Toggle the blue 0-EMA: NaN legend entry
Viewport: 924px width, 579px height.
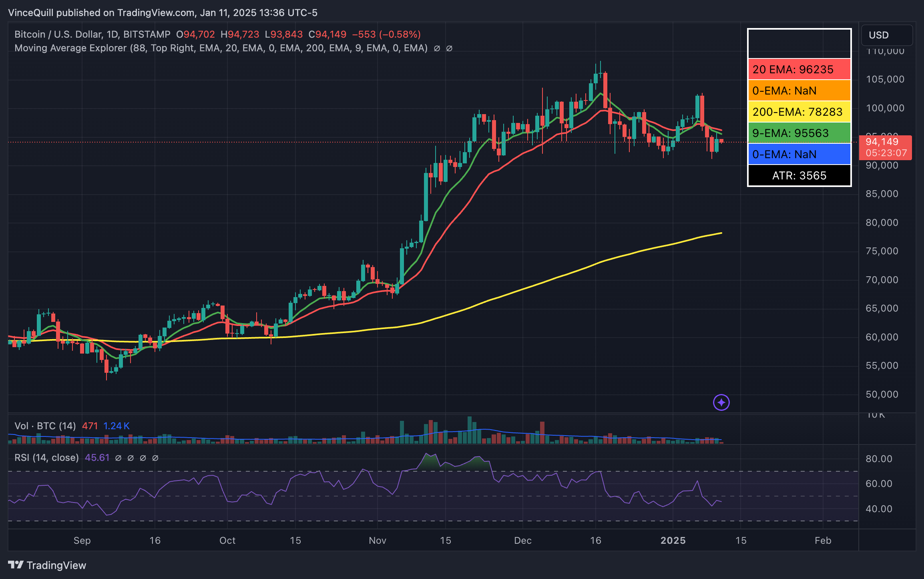tap(799, 154)
